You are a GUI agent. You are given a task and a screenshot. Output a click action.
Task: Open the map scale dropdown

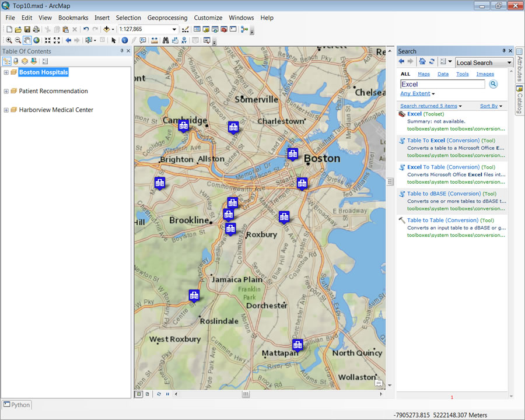(174, 29)
